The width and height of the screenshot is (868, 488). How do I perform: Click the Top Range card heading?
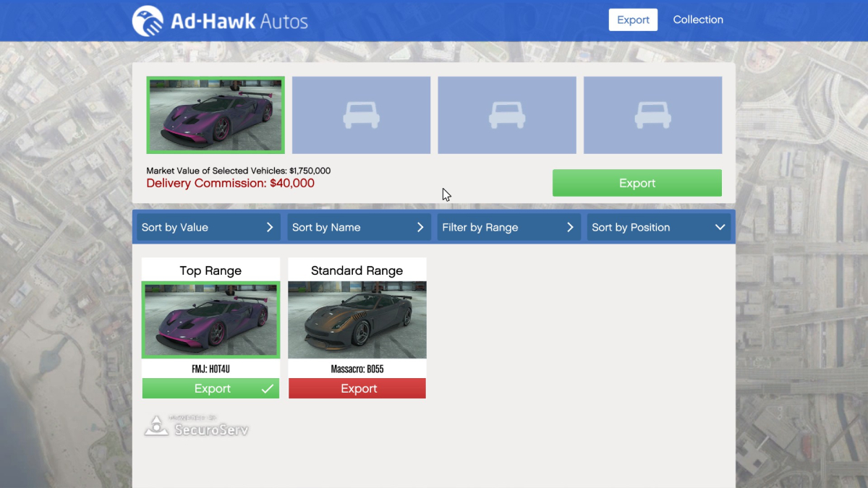click(x=210, y=270)
